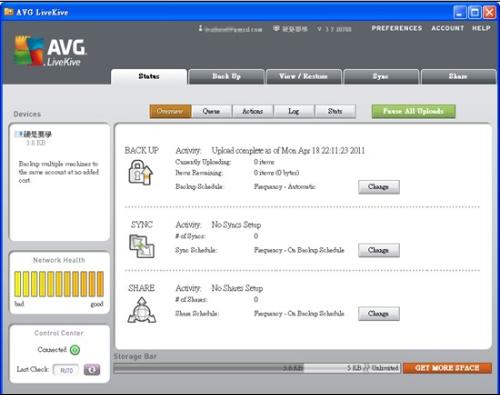The height and width of the screenshot is (395, 500).
Task: Click the 'Frequency - Automatic' value
Action: pyautogui.click(x=285, y=187)
